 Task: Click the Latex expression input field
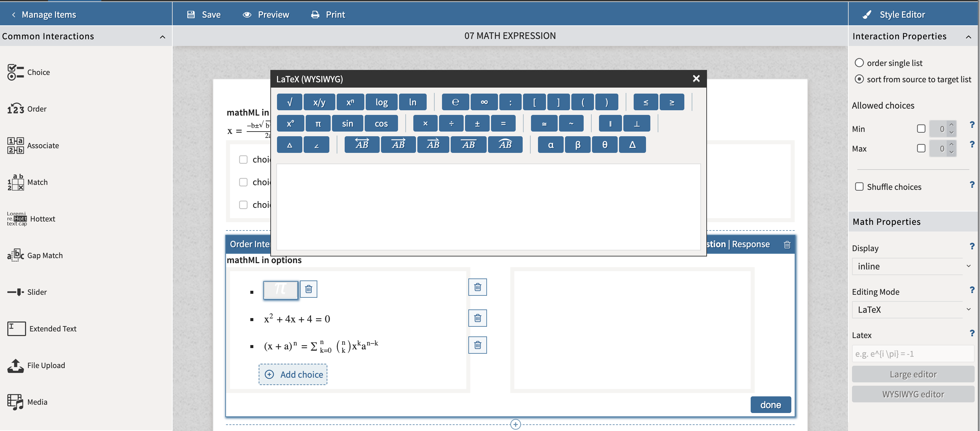click(x=912, y=354)
